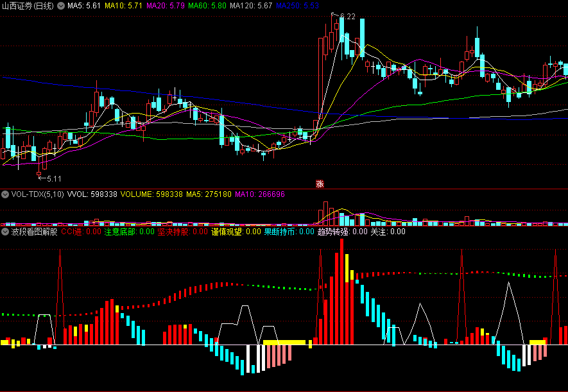The image size is (568, 392).
Task: Click the VOLUME: 598338 label
Action: coord(151,194)
